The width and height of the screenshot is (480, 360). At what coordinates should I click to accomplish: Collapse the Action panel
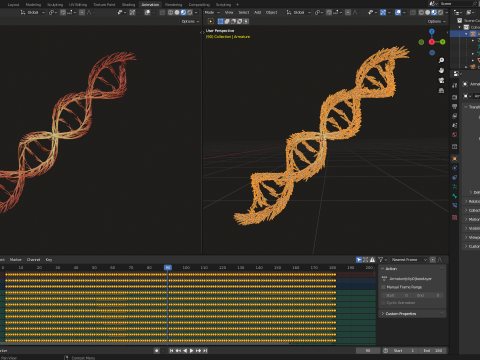[x=391, y=269]
